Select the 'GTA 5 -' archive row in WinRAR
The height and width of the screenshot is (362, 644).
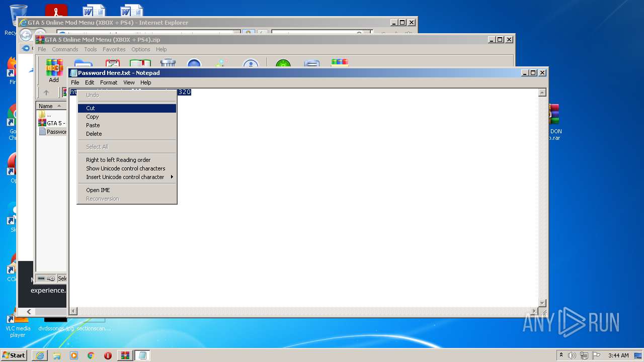pos(52,123)
